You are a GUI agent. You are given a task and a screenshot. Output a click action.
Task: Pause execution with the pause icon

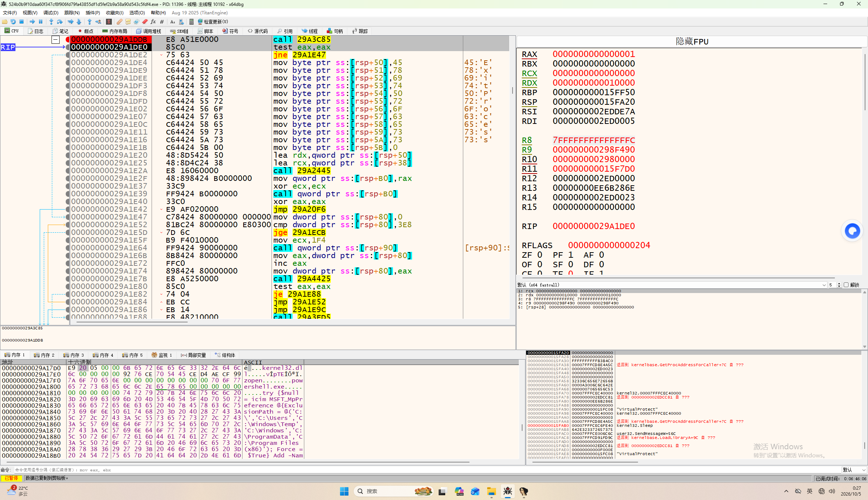pos(41,22)
